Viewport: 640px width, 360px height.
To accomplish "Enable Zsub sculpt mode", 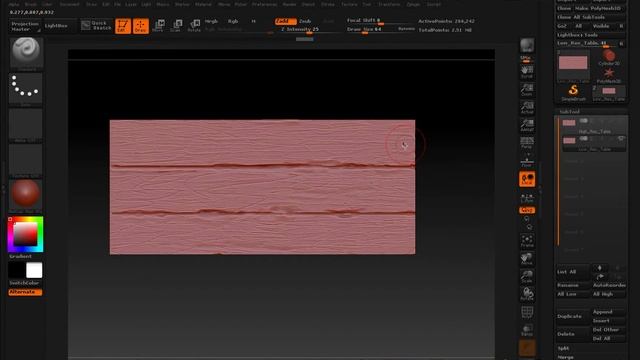I will (x=305, y=21).
